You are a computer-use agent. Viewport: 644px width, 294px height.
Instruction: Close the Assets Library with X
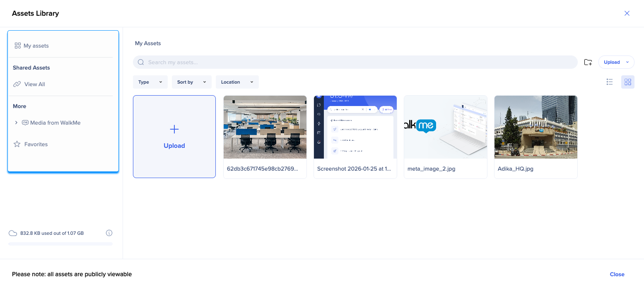click(x=627, y=13)
